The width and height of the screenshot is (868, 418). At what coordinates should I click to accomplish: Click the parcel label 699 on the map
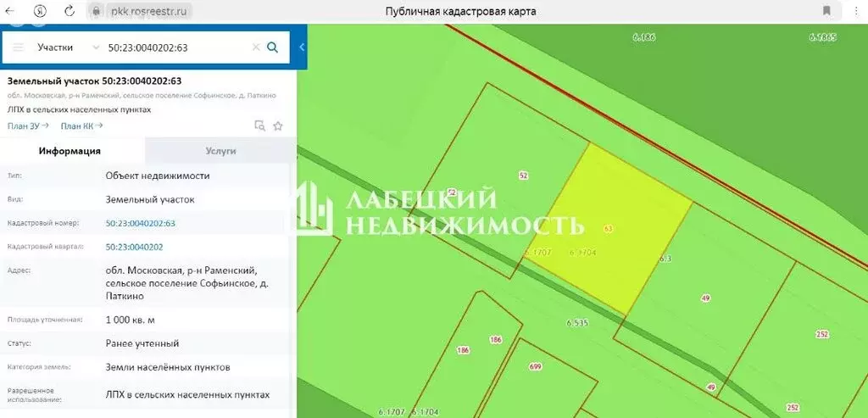[536, 366]
